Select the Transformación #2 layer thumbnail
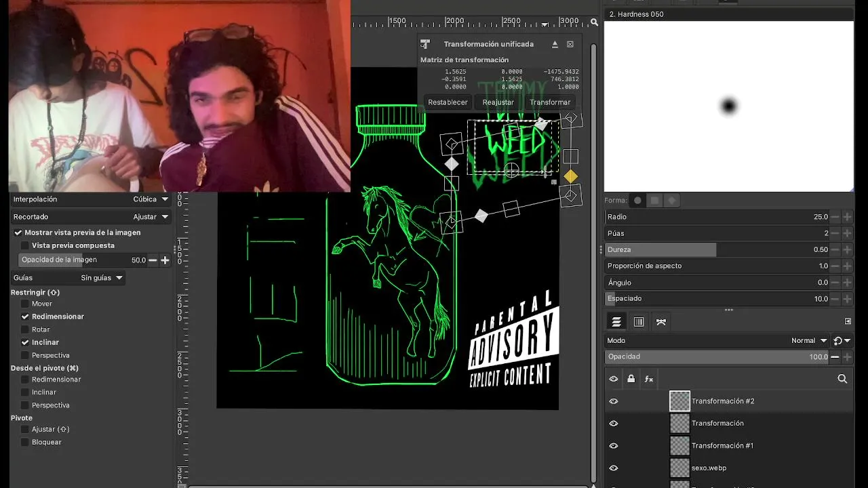This screenshot has width=868, height=488. 679,401
